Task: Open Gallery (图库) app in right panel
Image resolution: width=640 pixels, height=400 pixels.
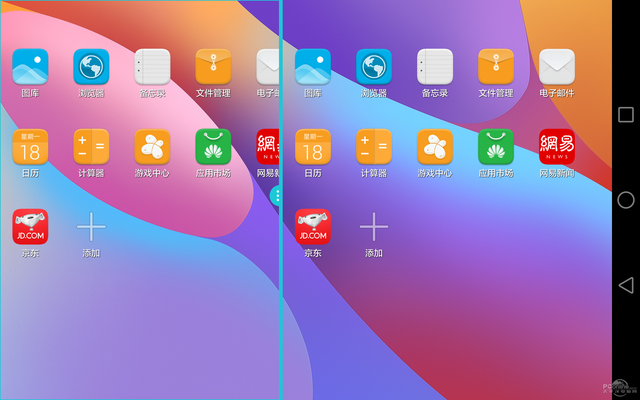Action: 313,67
